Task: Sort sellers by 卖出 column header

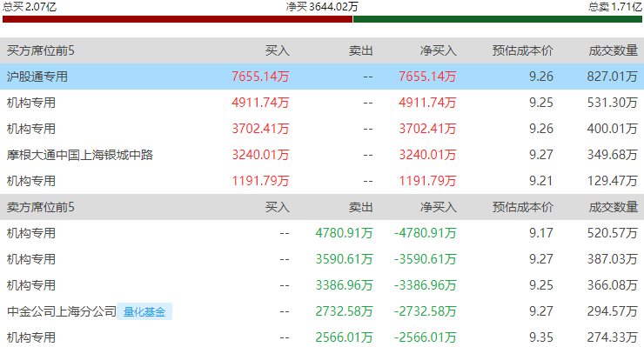Action: click(360, 207)
